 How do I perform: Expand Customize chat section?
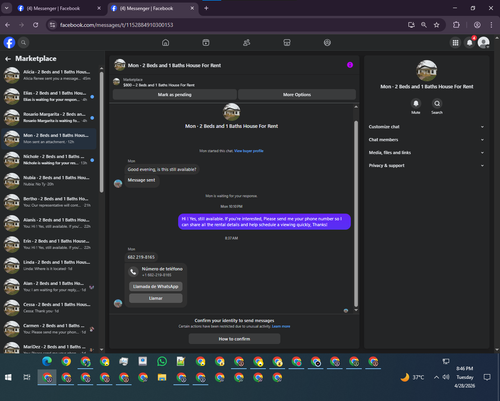point(426,127)
